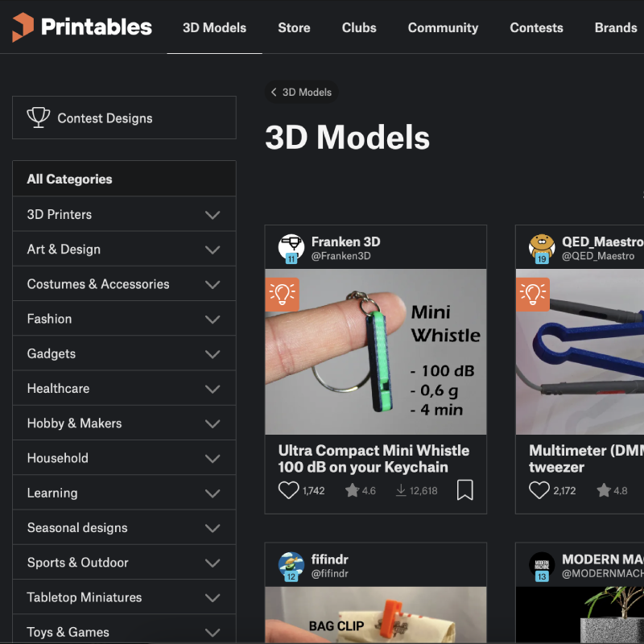Like the Multimeter tweezer model with heart
644x644 pixels.
[x=539, y=490]
